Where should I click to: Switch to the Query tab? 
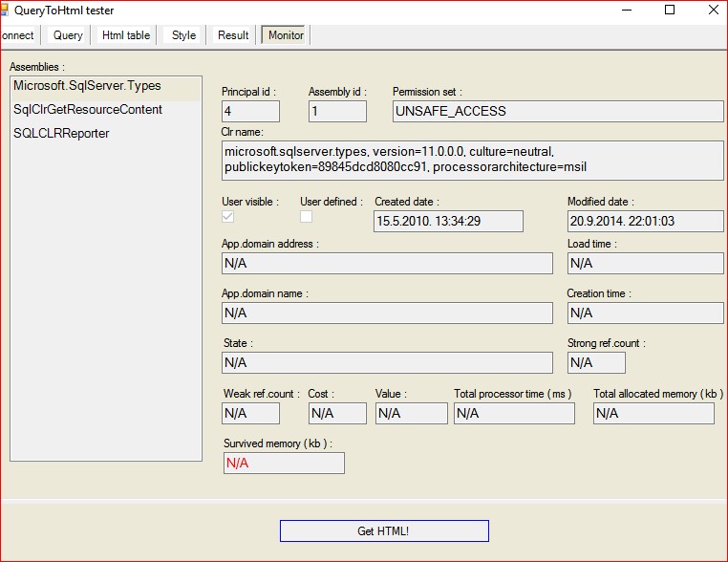(68, 35)
